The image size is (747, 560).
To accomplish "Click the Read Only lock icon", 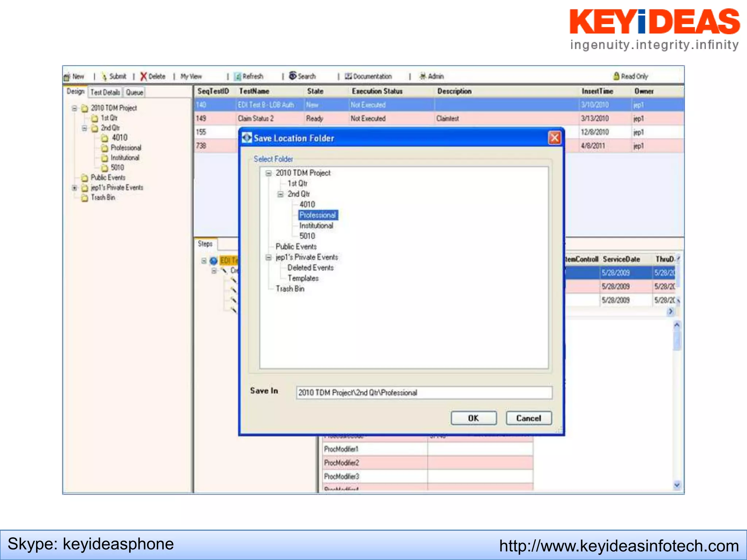I will tap(616, 76).
